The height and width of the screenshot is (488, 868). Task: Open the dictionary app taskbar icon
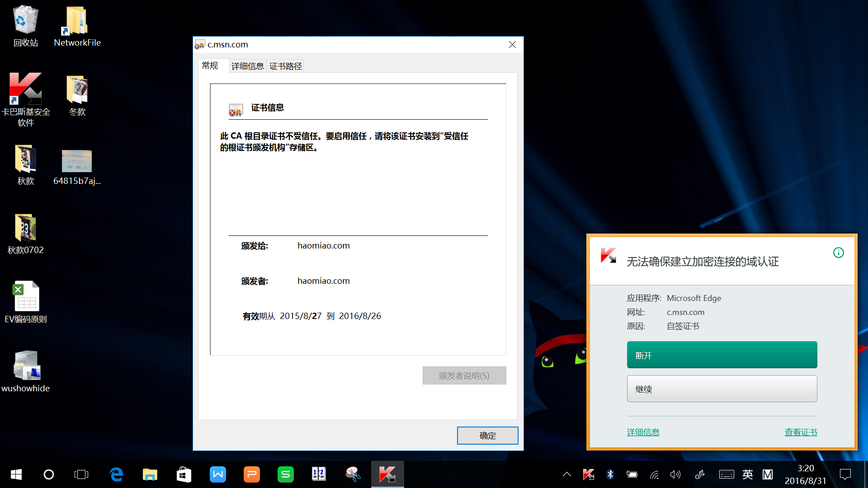click(x=319, y=474)
